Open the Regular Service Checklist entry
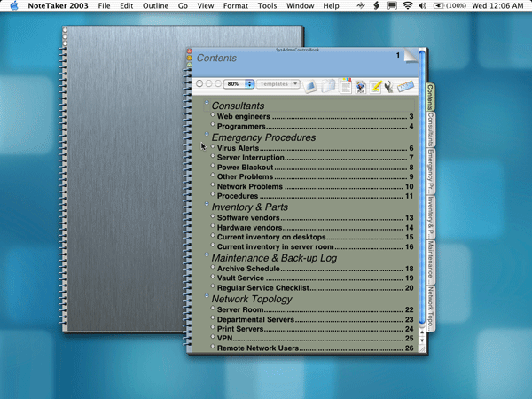The height and width of the screenshot is (399, 532). click(x=315, y=288)
